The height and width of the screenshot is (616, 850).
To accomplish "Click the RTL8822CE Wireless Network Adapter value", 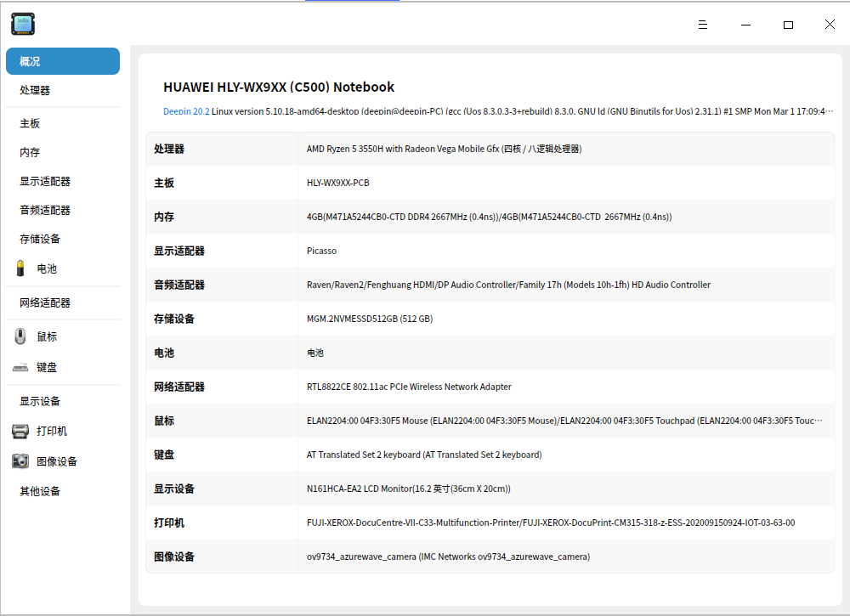I will (x=409, y=387).
